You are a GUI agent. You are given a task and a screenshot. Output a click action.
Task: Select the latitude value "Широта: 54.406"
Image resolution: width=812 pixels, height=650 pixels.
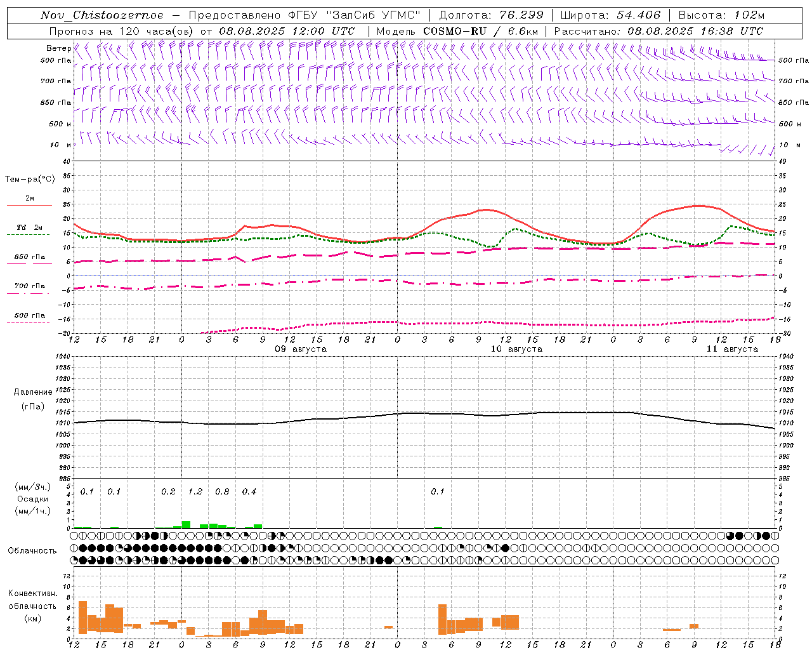click(610, 15)
